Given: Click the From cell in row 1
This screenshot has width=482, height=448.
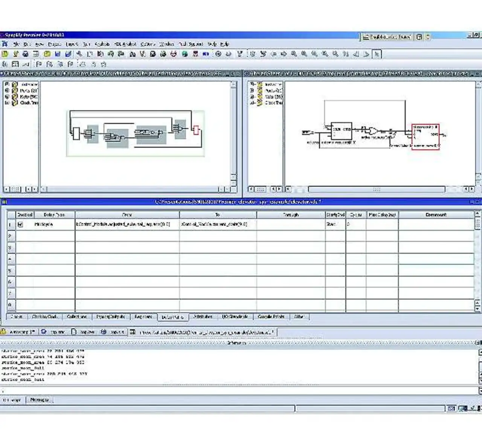Looking at the screenshot, I should tap(127, 224).
